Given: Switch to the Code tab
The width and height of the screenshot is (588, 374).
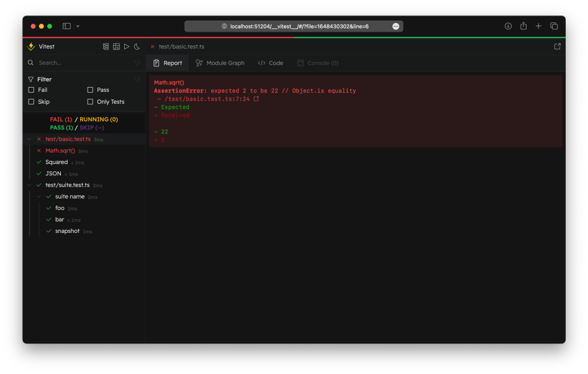Looking at the screenshot, I should 270,63.
